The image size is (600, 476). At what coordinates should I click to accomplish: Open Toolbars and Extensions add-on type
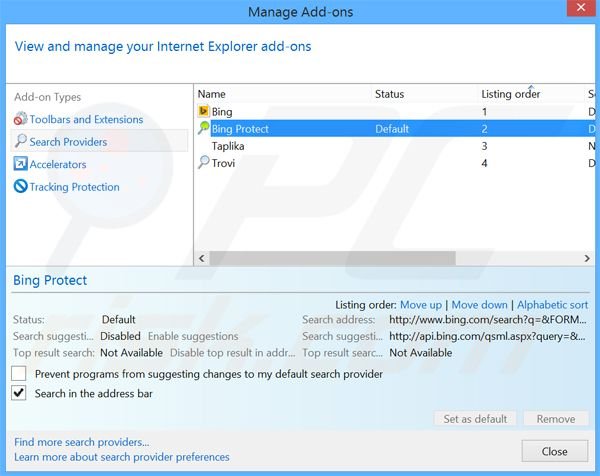(x=86, y=119)
